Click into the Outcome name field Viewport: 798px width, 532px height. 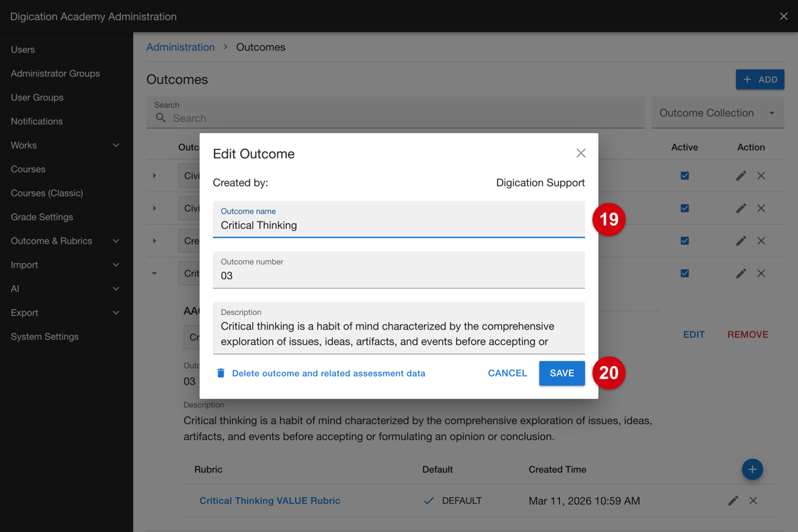pos(398,220)
